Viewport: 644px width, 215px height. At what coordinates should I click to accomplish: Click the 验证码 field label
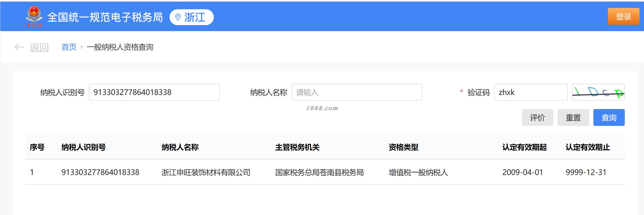(x=478, y=92)
